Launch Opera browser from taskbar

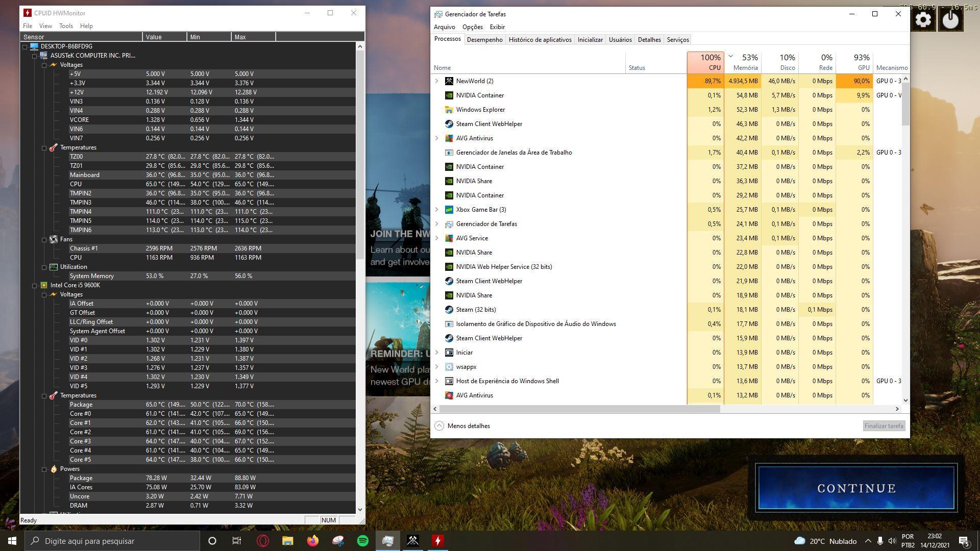(263, 541)
